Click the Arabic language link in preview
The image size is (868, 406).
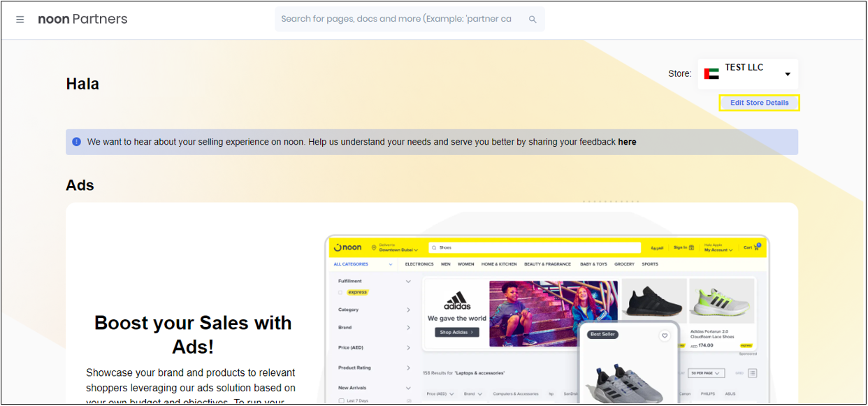657,248
